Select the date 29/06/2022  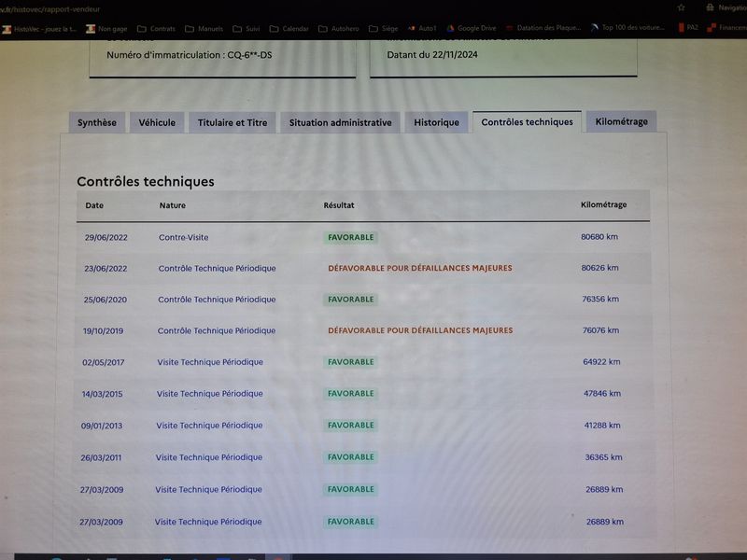coord(106,238)
